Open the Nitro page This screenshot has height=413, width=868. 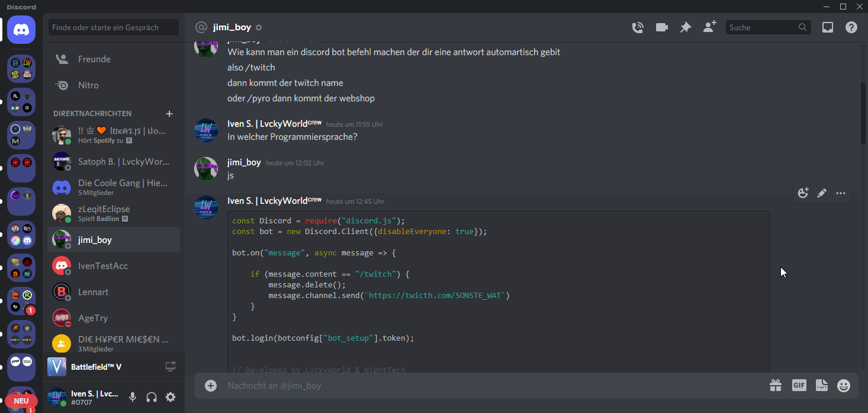pos(88,85)
